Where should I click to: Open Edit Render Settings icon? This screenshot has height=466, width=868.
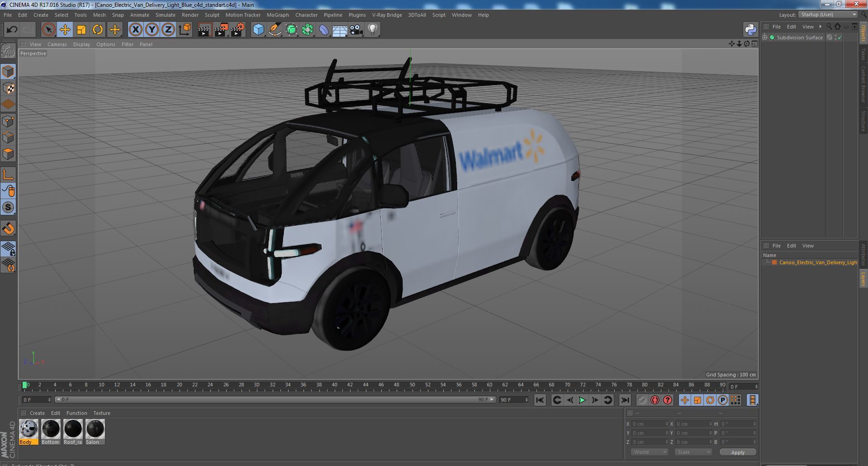237,30
